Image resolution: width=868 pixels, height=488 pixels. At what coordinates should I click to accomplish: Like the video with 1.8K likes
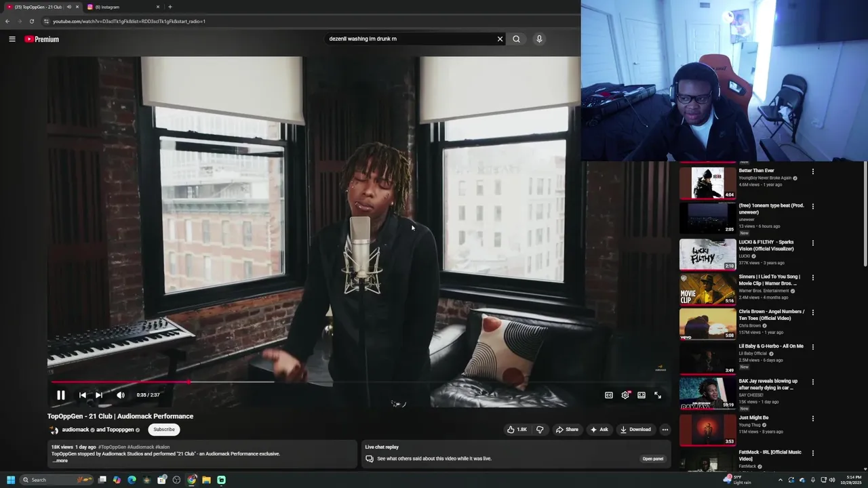pyautogui.click(x=517, y=429)
